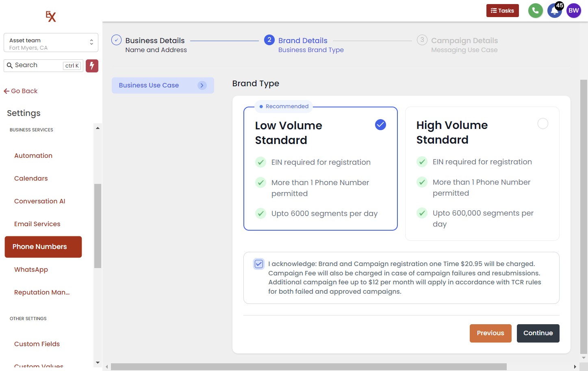Click the EX logo in the sidebar
The image size is (588, 371).
[x=51, y=16]
